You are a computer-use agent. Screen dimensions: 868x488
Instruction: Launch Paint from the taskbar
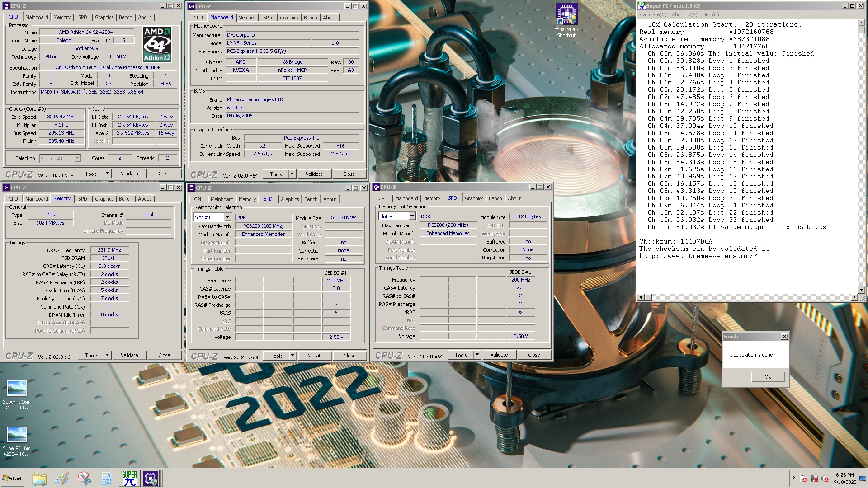61,479
